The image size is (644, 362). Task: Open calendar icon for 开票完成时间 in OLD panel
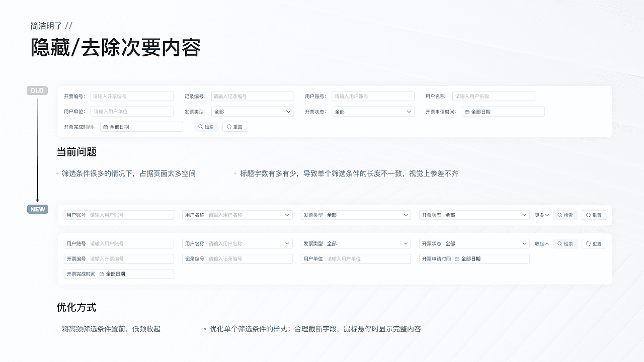point(105,127)
